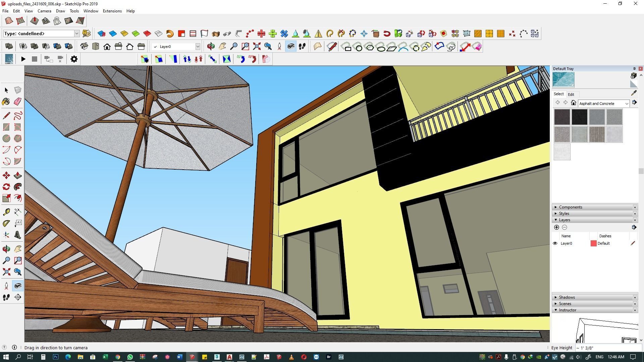Expand the Shadows panel
The height and width of the screenshot is (362, 644).
pyautogui.click(x=567, y=297)
